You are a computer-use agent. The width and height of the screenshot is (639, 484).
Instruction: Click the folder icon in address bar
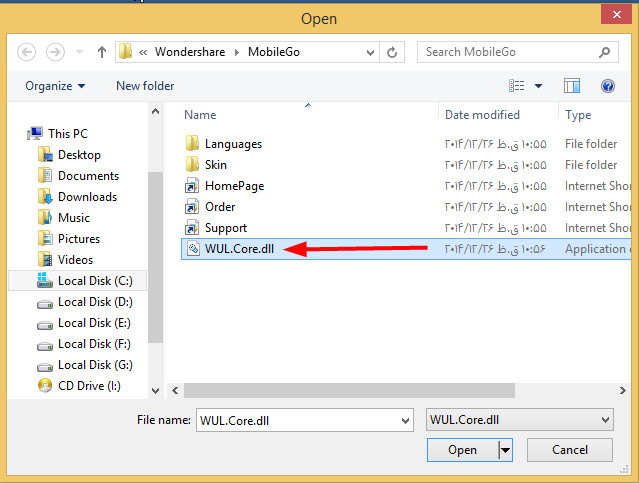[x=126, y=52]
